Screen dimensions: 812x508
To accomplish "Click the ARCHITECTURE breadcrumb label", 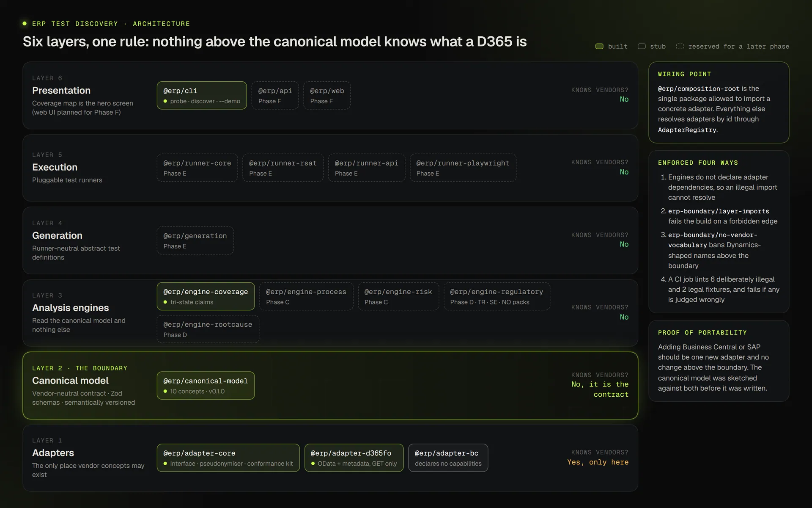I will (x=161, y=24).
